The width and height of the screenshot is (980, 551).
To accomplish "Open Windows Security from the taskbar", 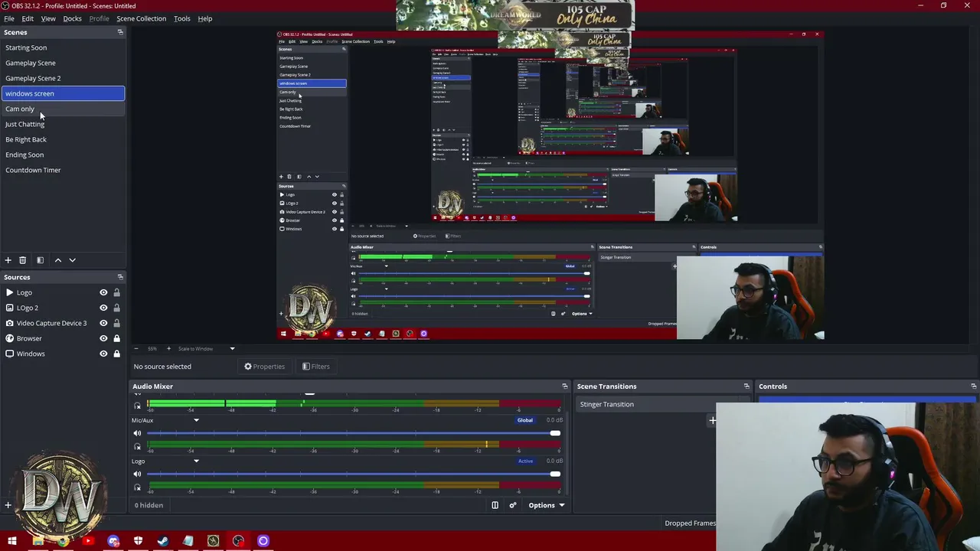I will tap(138, 541).
